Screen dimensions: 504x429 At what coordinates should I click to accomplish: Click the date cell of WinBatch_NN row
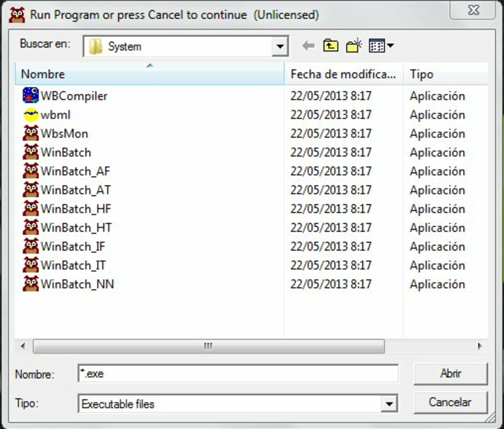[331, 284]
